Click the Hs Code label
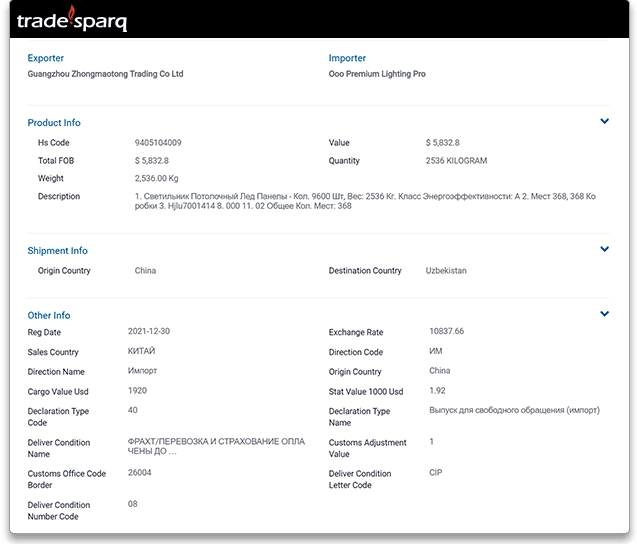Viewport: 637px width, 544px height. click(54, 143)
